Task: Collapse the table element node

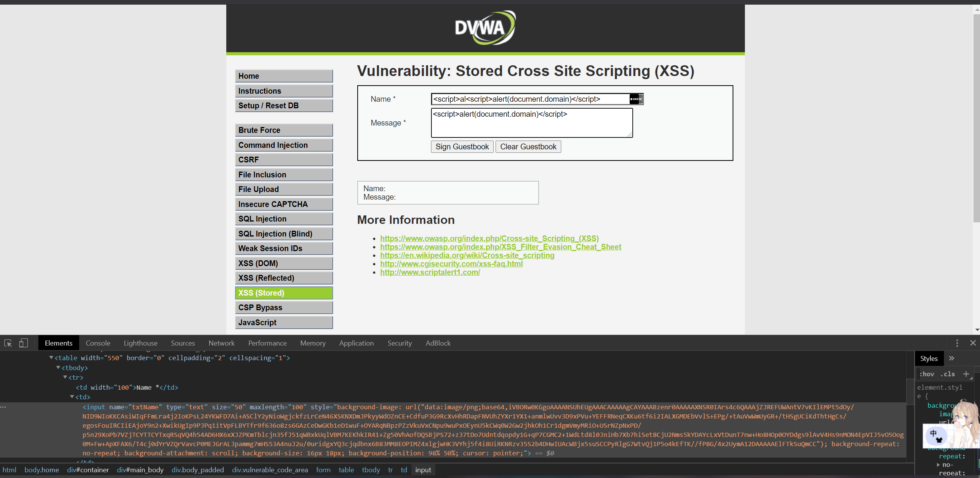Action: click(51, 357)
